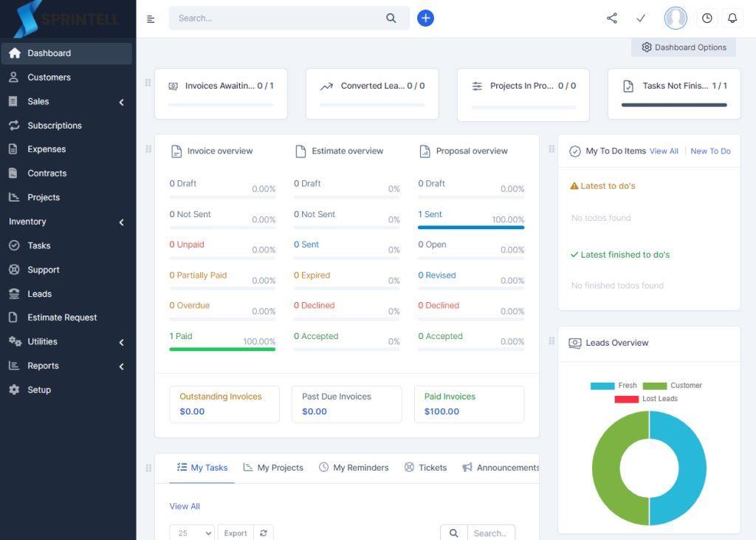The height and width of the screenshot is (540, 756).
Task: Click the drag handle beside Invoice overview
Action: [x=148, y=149]
